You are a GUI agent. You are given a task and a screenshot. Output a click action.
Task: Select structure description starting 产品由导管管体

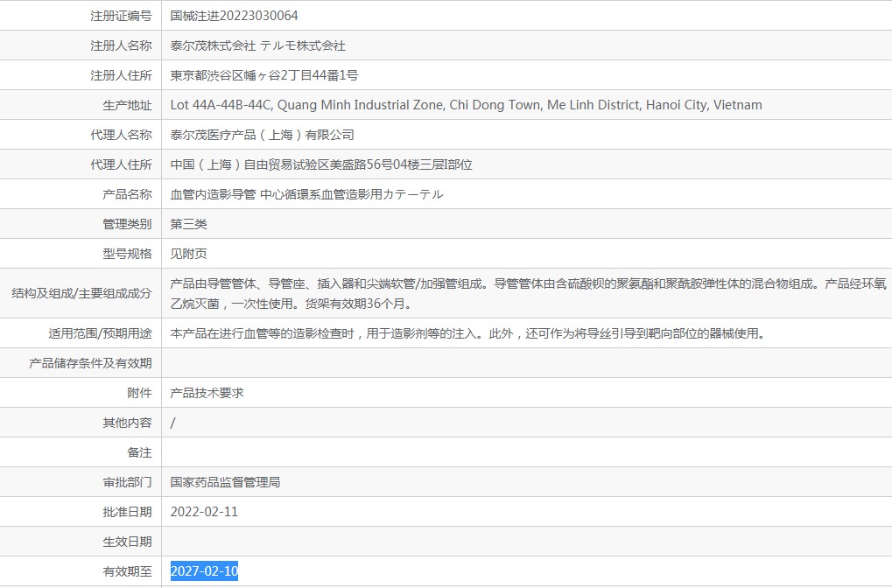[528, 293]
